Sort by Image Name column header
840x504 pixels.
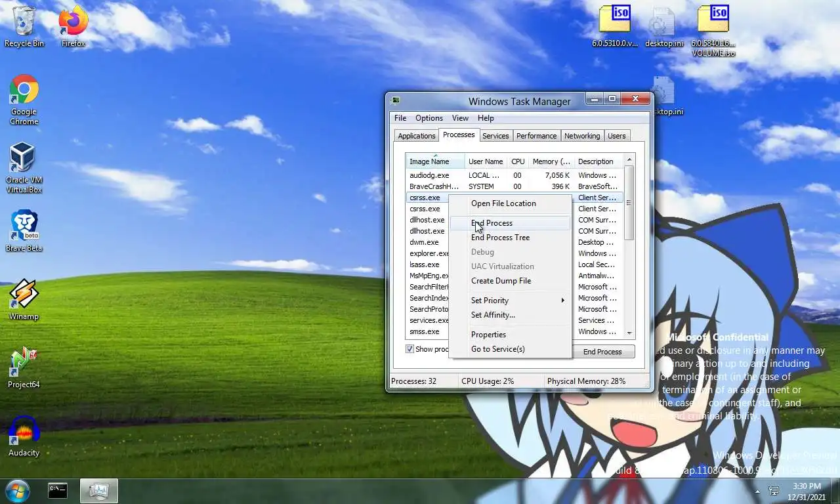point(435,161)
